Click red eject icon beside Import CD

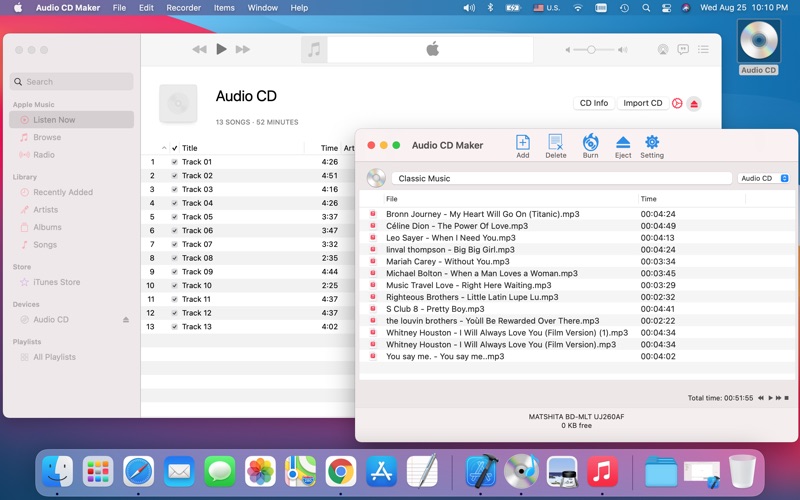(x=694, y=104)
